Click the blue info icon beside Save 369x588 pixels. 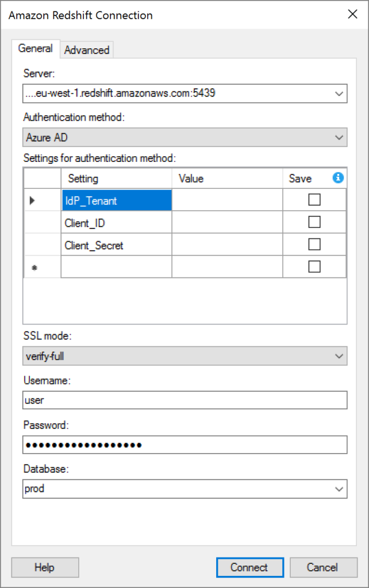(x=338, y=177)
